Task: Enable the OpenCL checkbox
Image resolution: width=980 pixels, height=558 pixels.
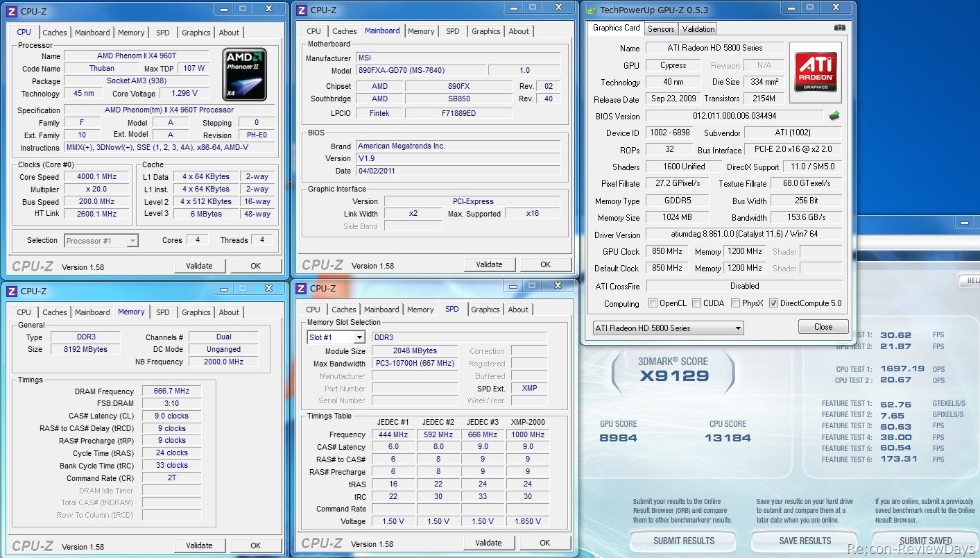Action: point(653,303)
